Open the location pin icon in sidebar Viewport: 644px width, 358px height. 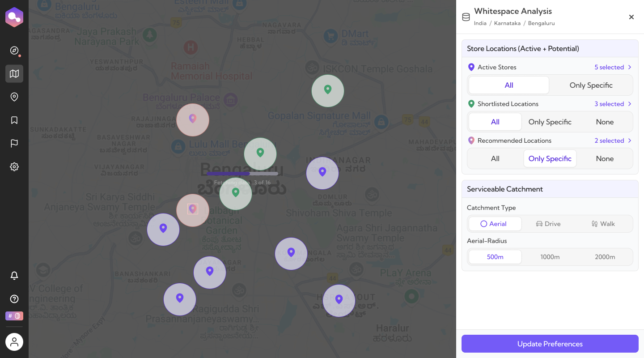point(14,97)
